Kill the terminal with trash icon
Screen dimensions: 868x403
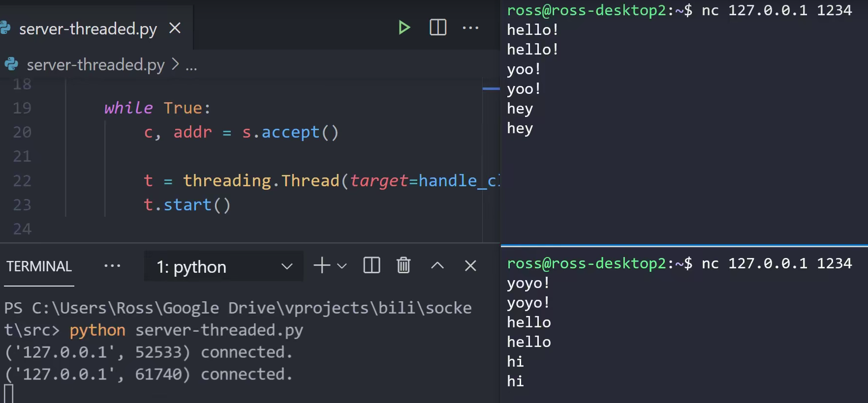tap(403, 265)
